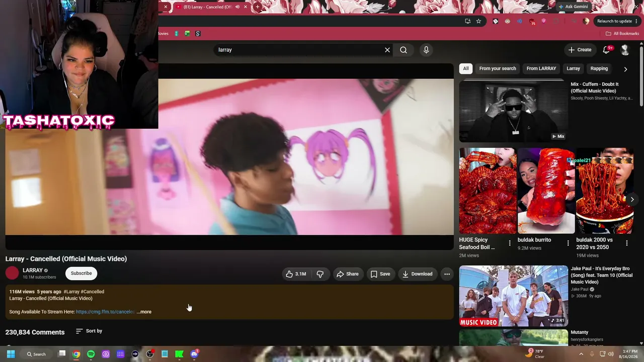Open the weather widget showing 78°F
The width and height of the screenshot is (644, 362).
point(535,353)
